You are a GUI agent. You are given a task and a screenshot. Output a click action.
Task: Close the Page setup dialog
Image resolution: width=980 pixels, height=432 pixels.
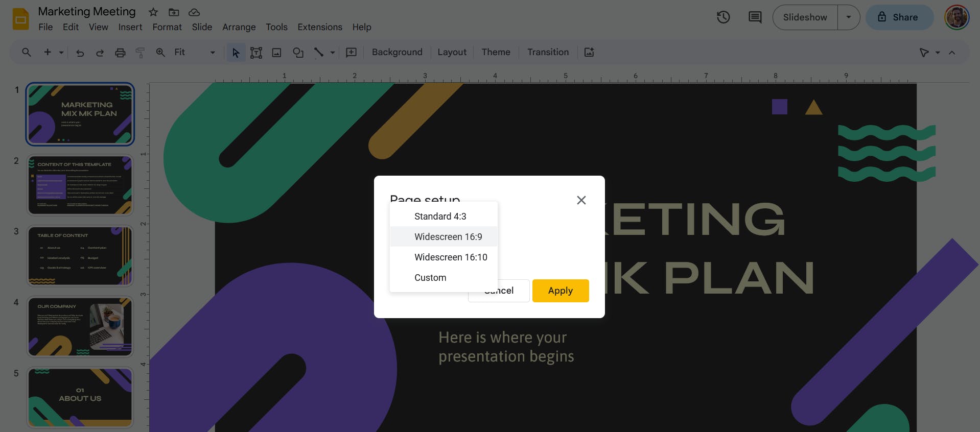(x=581, y=200)
